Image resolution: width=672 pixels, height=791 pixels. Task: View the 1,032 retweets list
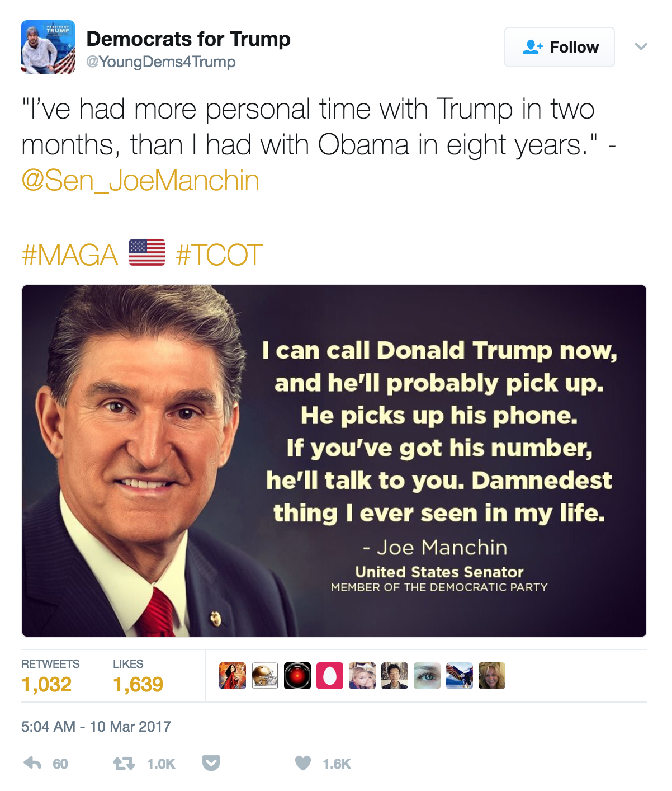[x=47, y=684]
